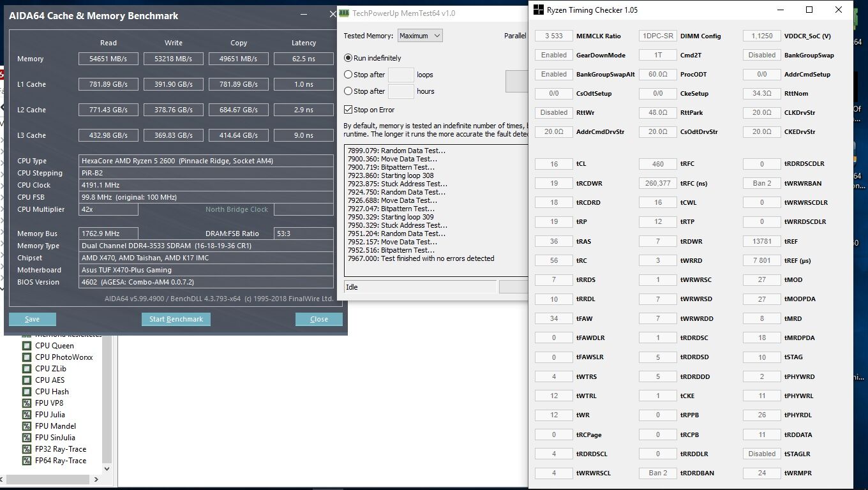Click the Cmd2T value 1T
The height and width of the screenshot is (490, 868).
pyautogui.click(x=658, y=55)
